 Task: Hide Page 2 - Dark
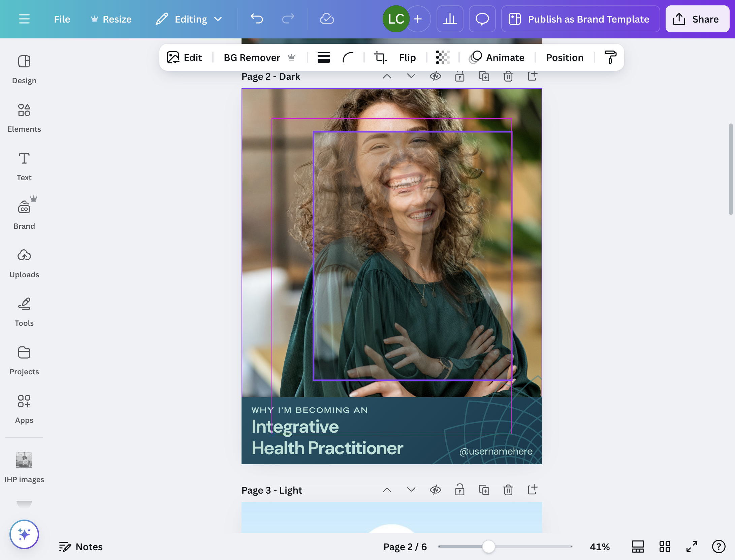(436, 76)
